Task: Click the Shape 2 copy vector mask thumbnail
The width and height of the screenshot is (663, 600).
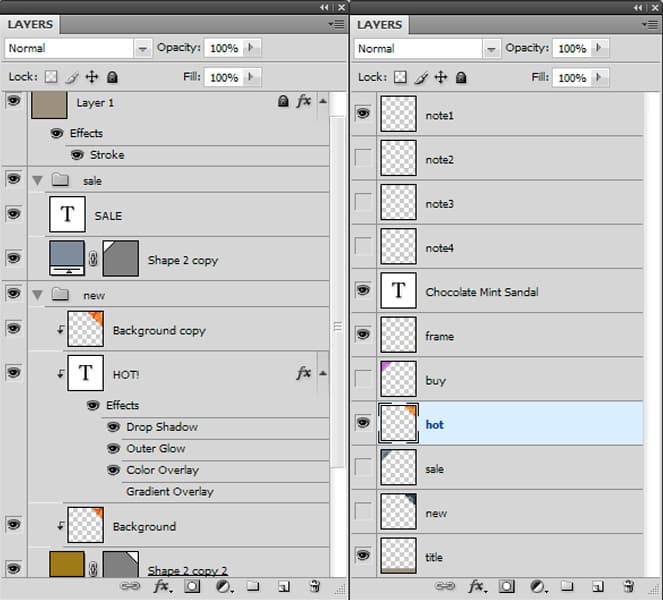Action: tap(121, 258)
